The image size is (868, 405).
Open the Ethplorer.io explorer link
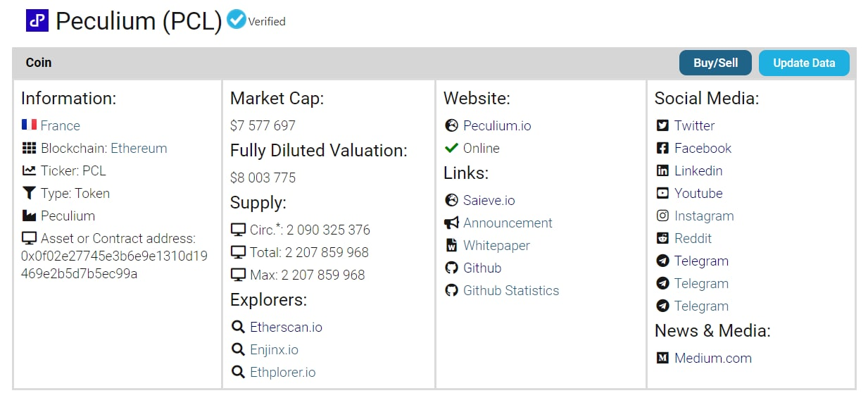click(283, 372)
